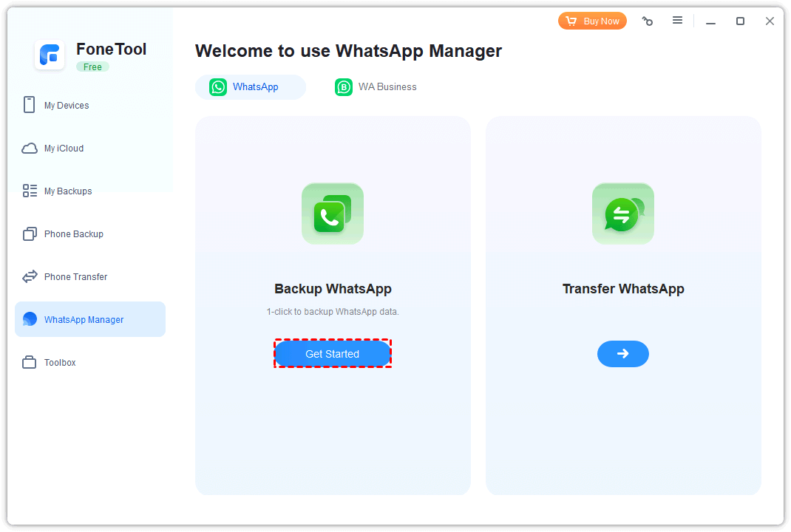Click the Buy Now button
Screen dimensions: 791x532
[592, 21]
